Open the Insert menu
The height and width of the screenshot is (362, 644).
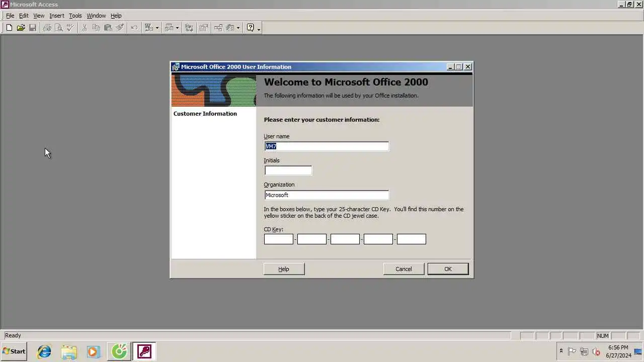pos(57,16)
